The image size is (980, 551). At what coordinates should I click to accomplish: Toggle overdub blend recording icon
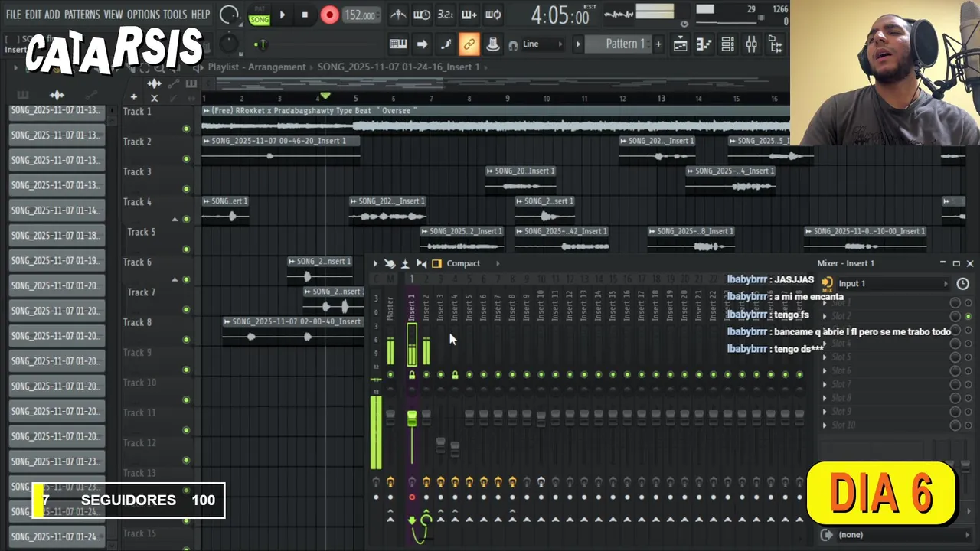coord(469,15)
